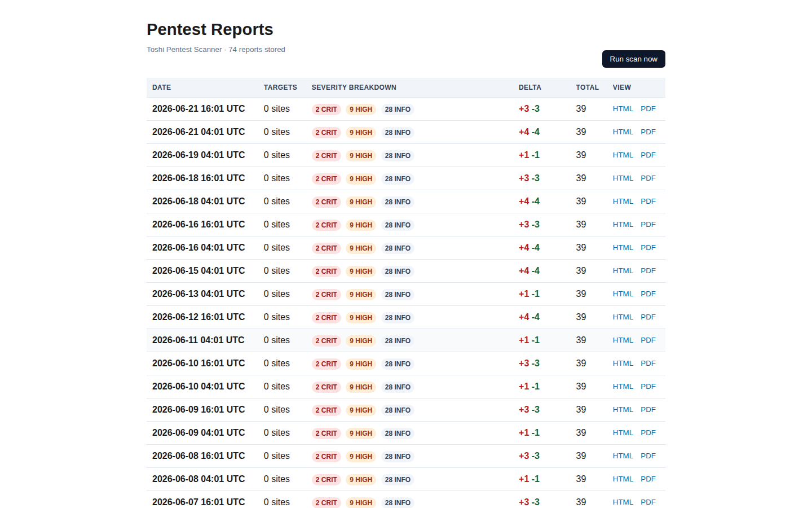Open PDF for 2026-06-13 04:01 UTC scan

pos(648,294)
